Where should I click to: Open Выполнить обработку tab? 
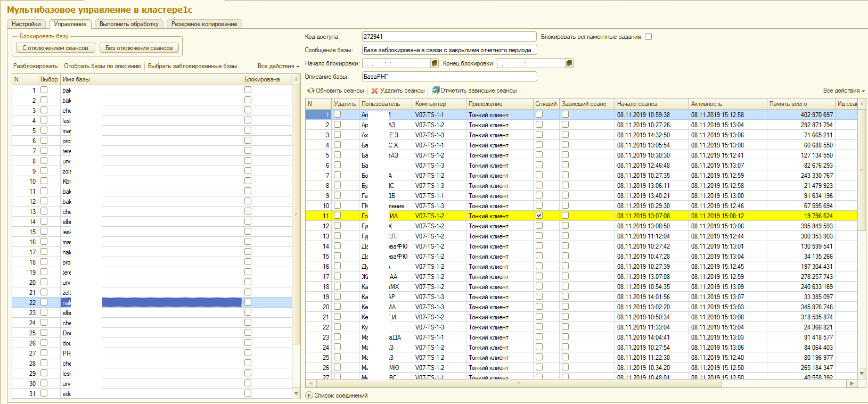click(x=129, y=24)
